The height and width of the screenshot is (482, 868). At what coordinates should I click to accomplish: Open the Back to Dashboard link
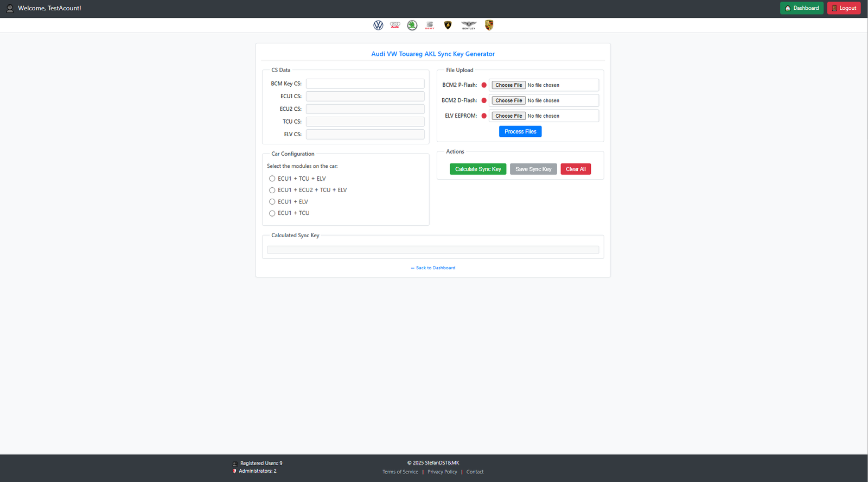[x=433, y=268]
